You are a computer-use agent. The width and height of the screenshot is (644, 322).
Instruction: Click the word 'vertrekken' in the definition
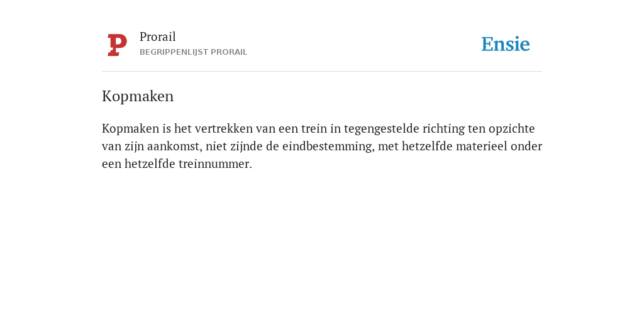[223, 129]
